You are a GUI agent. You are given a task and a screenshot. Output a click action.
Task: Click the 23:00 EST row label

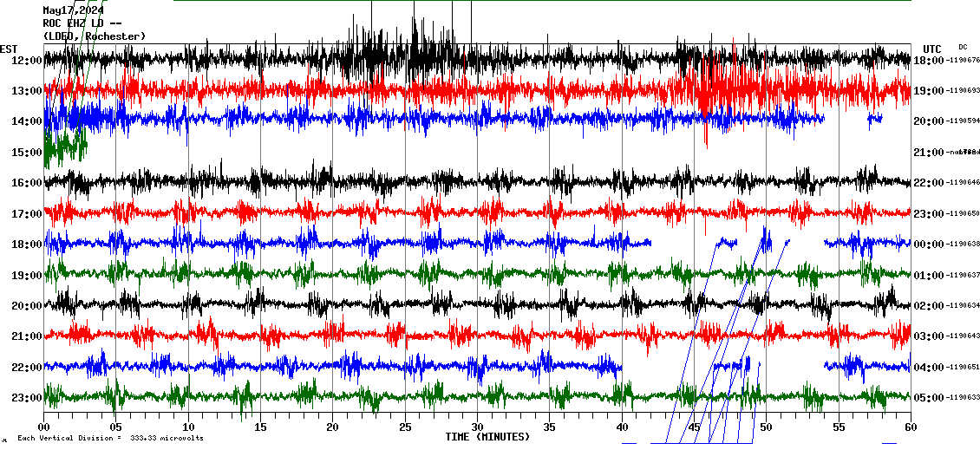[26, 397]
